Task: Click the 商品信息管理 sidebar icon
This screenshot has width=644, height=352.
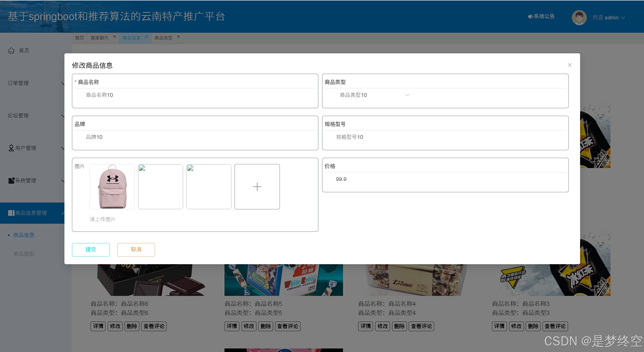Action: click(x=11, y=213)
